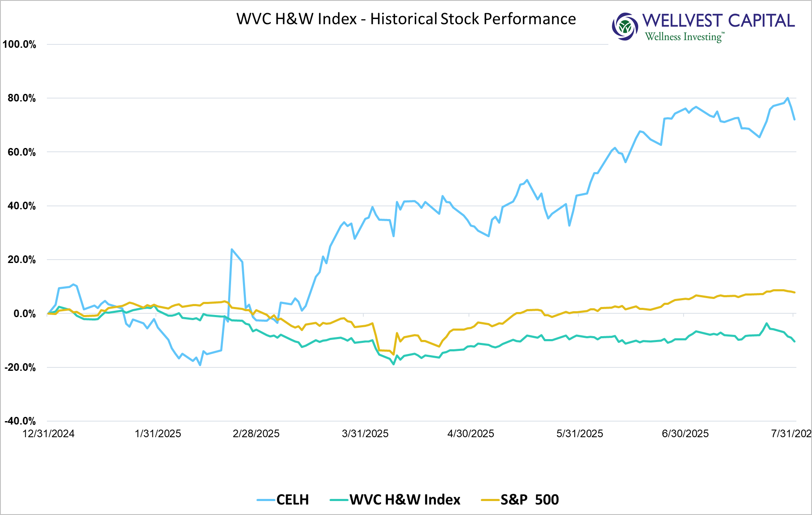The width and height of the screenshot is (812, 515).
Task: Click the 0.0% y-axis label
Action: click(x=24, y=314)
